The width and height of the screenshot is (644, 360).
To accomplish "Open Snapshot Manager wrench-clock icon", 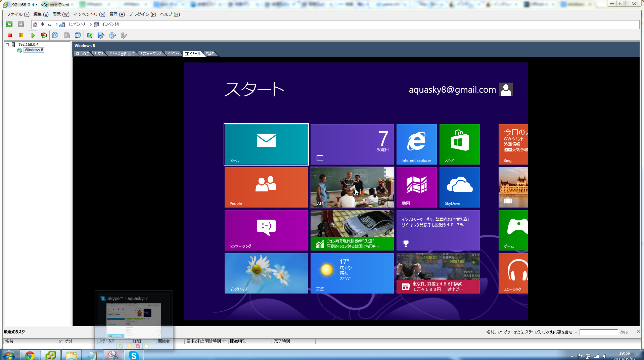I will [x=78, y=35].
